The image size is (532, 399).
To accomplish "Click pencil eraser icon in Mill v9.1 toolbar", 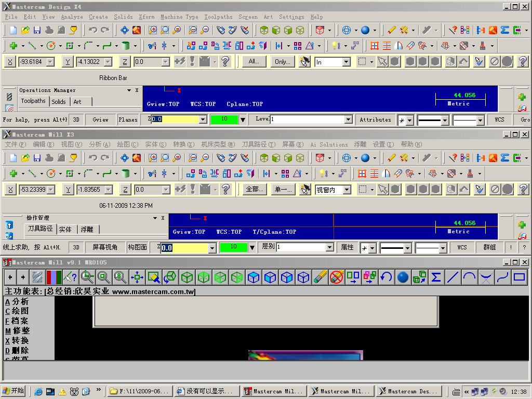I will 320,277.
